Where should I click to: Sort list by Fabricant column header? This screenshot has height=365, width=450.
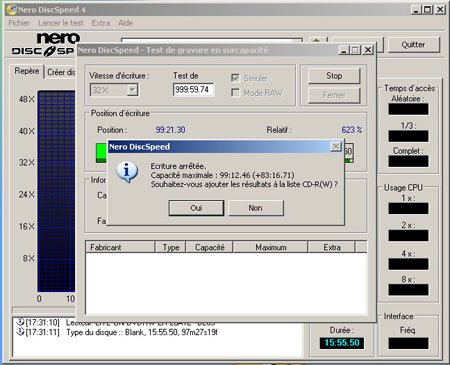coord(120,247)
